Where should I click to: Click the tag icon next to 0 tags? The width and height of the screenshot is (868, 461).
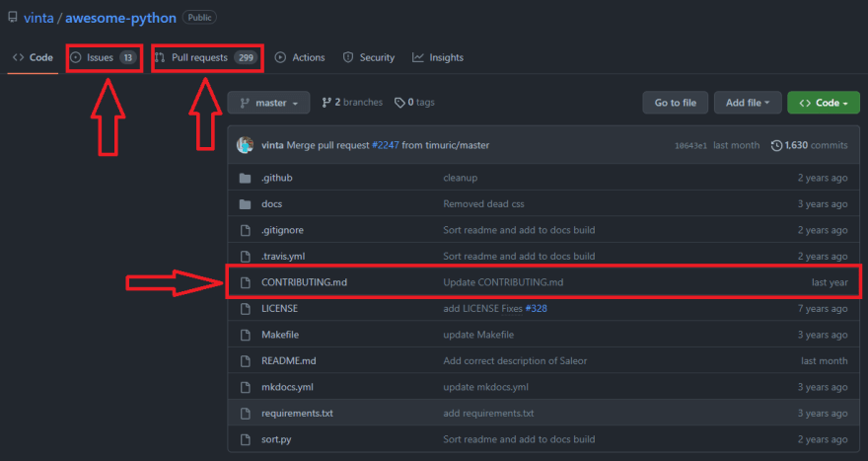click(x=399, y=103)
